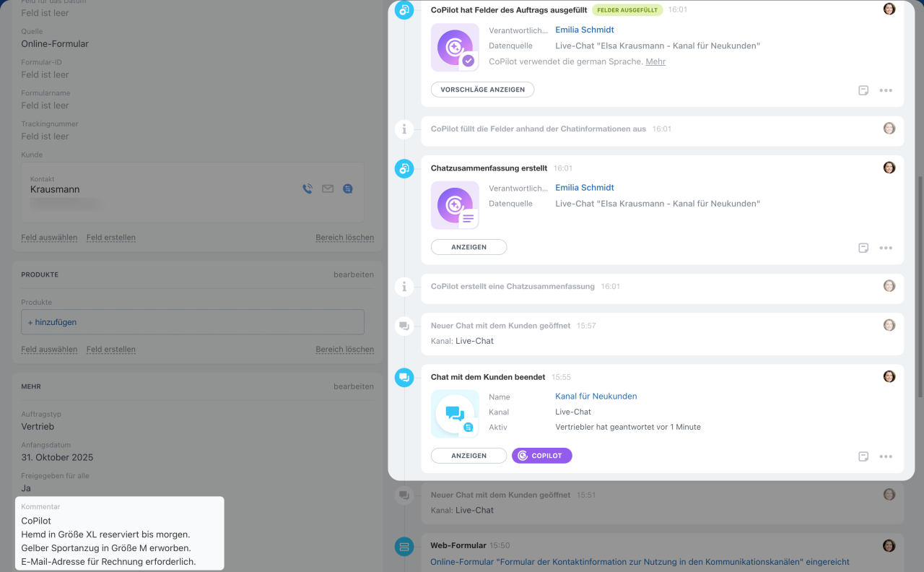Click the timeline icon beside 'CoPilot hat Felder des Auftrags ausgefüllt'

pyautogui.click(x=404, y=10)
